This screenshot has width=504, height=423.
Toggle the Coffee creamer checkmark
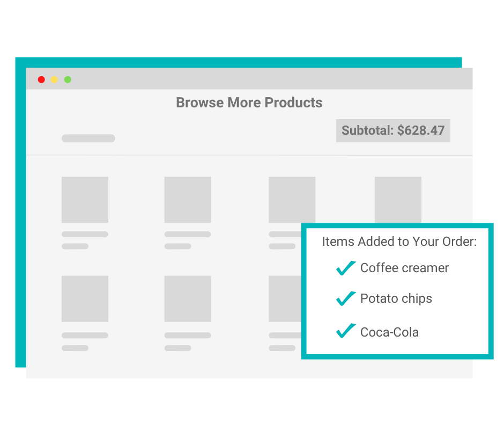(346, 267)
